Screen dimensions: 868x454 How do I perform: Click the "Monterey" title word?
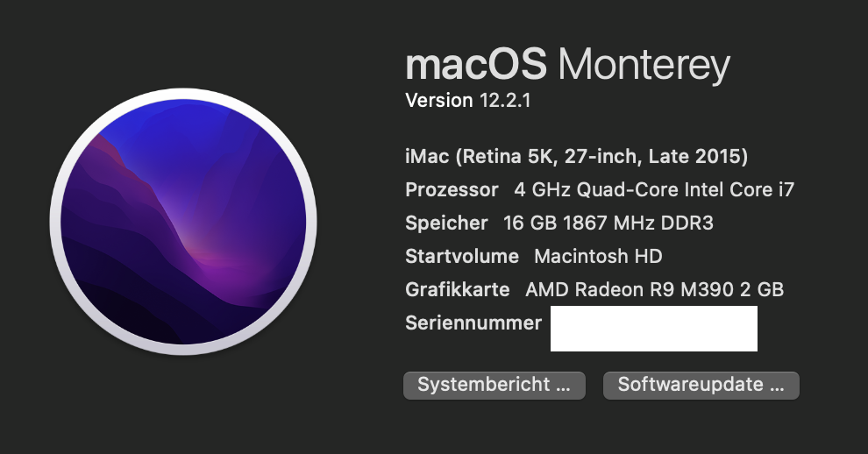tap(644, 66)
